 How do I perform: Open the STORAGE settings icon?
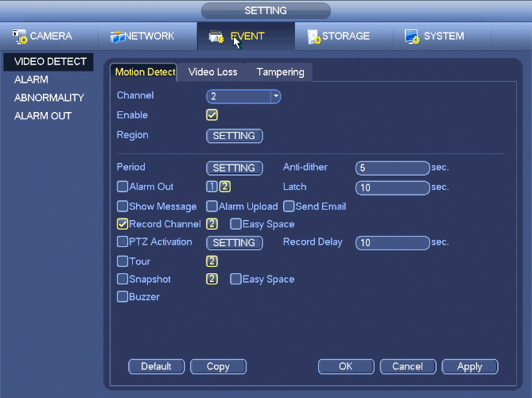(x=314, y=37)
